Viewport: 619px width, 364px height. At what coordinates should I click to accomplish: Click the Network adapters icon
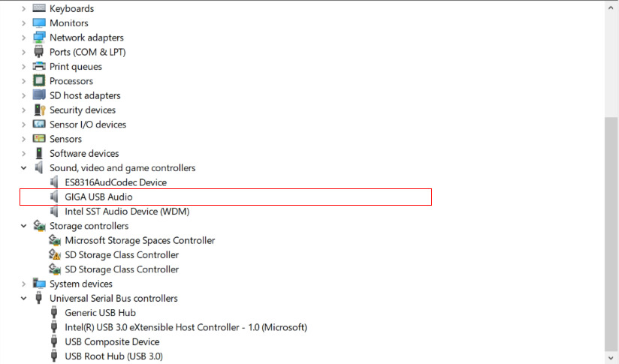[39, 38]
